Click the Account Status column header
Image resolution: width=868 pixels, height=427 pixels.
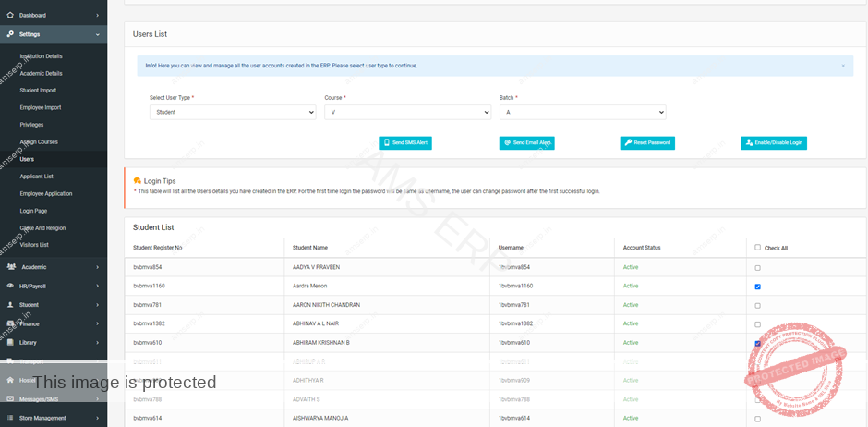(x=642, y=248)
